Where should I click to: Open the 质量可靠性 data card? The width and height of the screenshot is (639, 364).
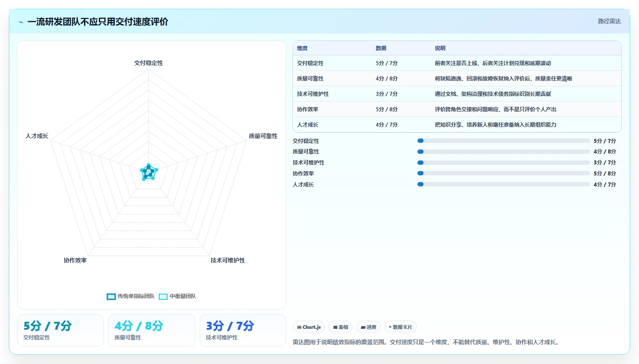(152, 330)
